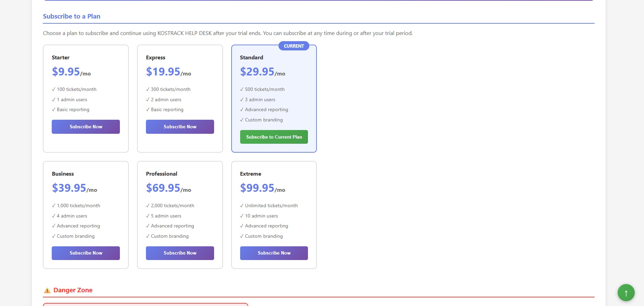Subscribe Now to the Extreme plan

pyautogui.click(x=274, y=253)
